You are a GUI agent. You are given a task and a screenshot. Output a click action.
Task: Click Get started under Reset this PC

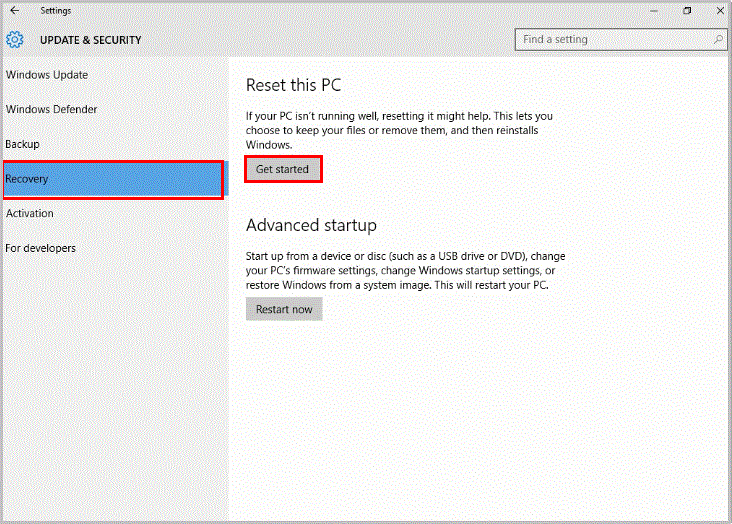tap(283, 169)
